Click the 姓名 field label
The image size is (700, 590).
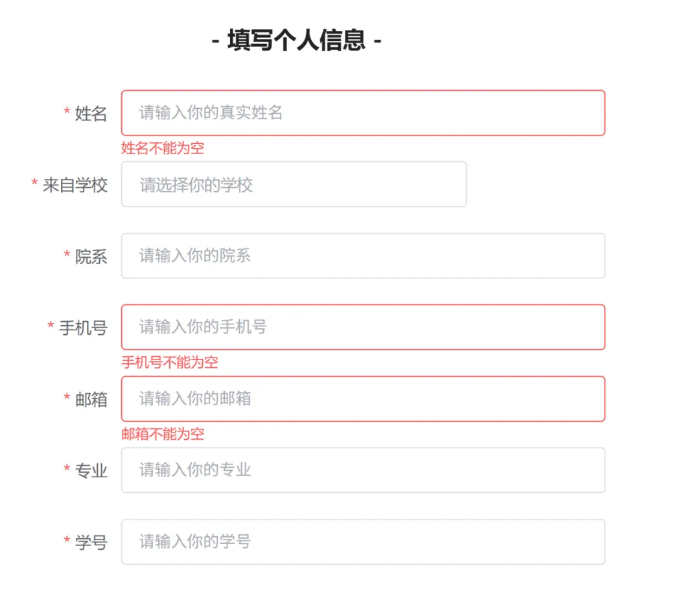point(91,113)
